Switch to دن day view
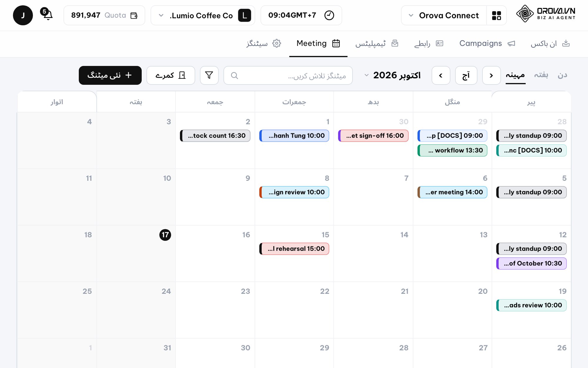This screenshot has width=588, height=368. [562, 75]
